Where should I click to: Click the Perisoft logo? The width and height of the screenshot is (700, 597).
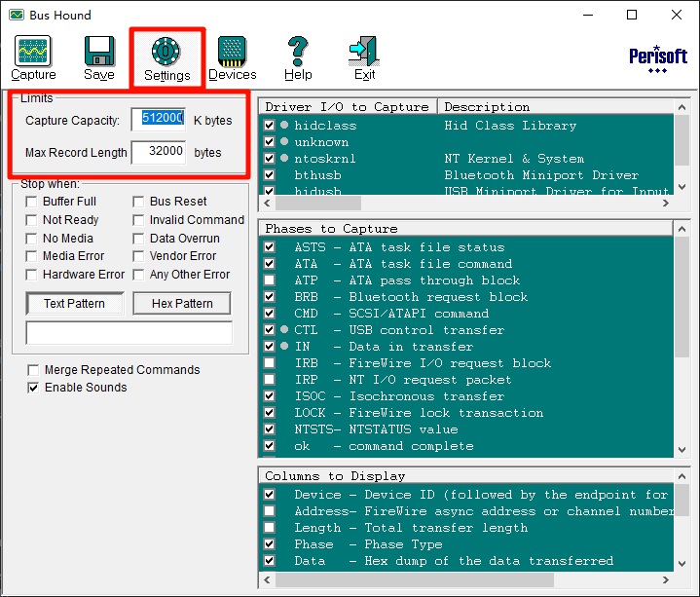pos(657,59)
